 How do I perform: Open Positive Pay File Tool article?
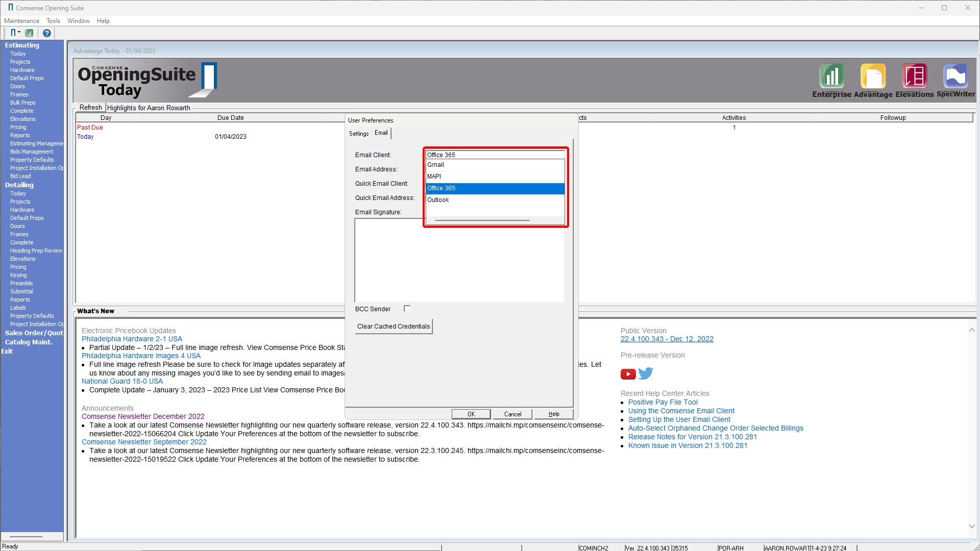[663, 402]
